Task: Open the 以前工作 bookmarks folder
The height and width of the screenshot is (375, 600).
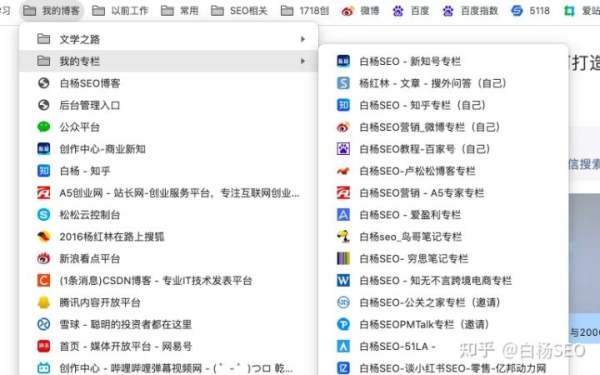Action: point(120,11)
